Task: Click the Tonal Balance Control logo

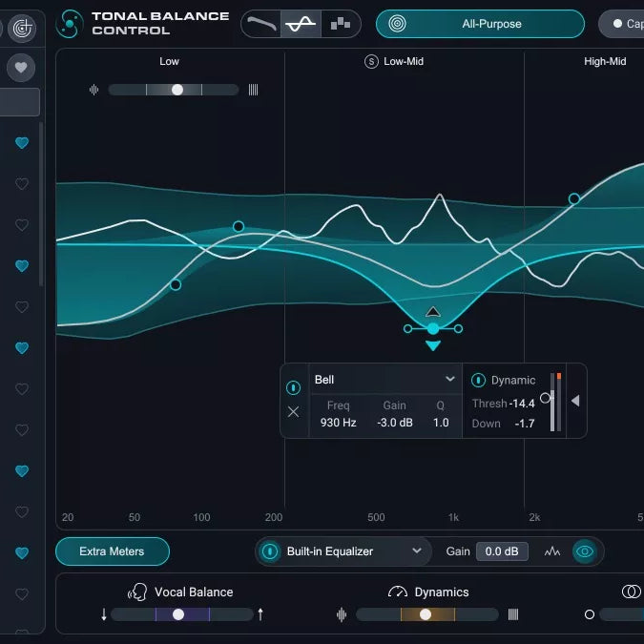Action: (69, 24)
